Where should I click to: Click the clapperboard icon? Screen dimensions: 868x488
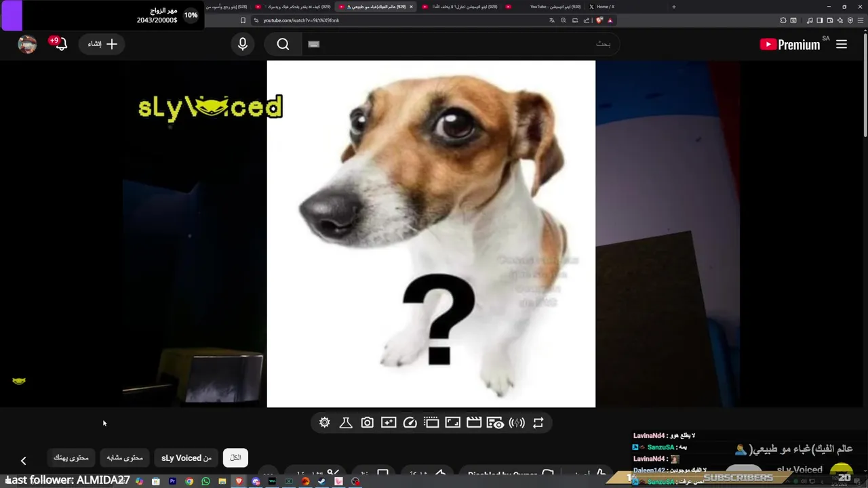[x=474, y=423]
